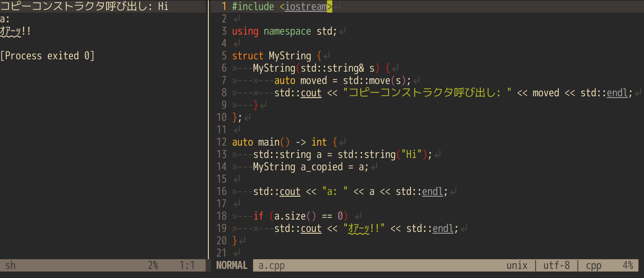Click the "4%" scroll position indicator
The width and height of the screenshot is (644, 278).
[628, 265]
